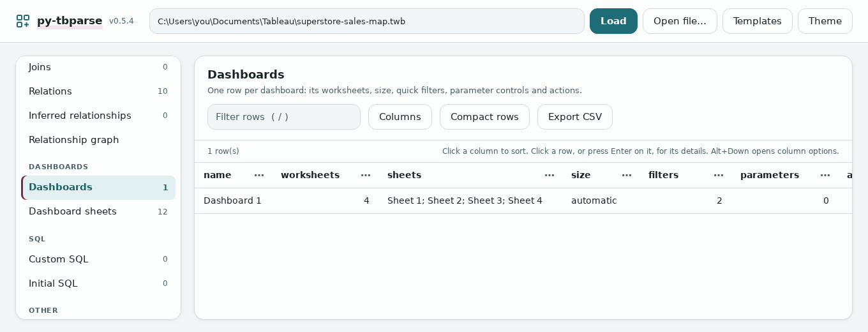Open Inferred relationships section
The width and height of the screenshot is (868, 332).
click(x=98, y=116)
